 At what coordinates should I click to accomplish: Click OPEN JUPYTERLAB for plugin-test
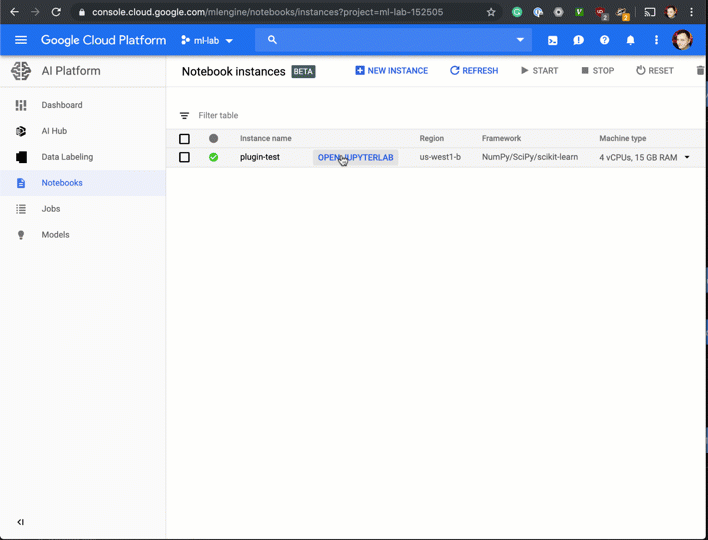click(355, 158)
